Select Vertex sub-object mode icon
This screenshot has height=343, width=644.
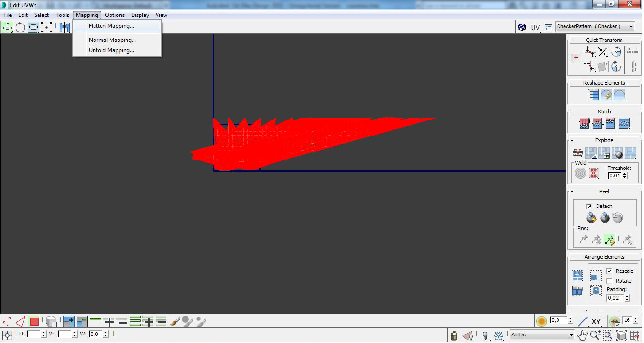click(7, 322)
